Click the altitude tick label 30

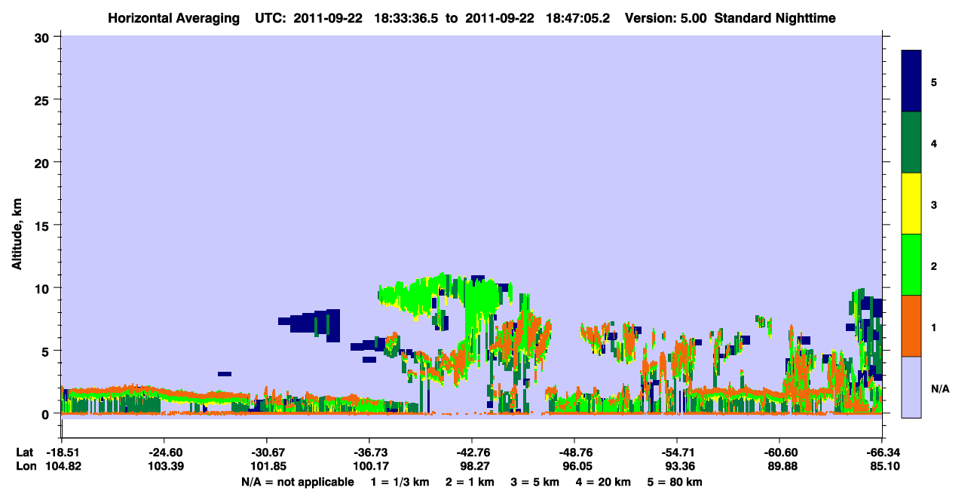point(43,36)
